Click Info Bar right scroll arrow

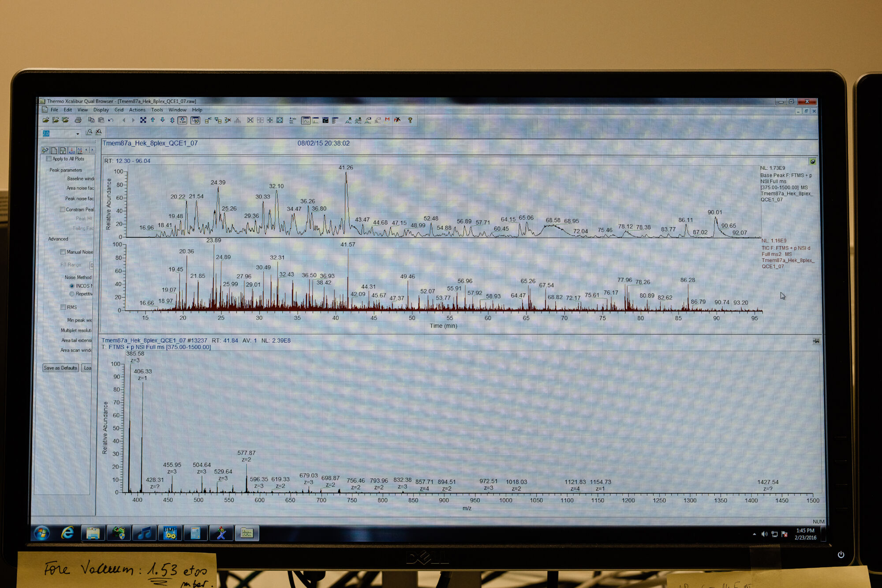(x=92, y=150)
